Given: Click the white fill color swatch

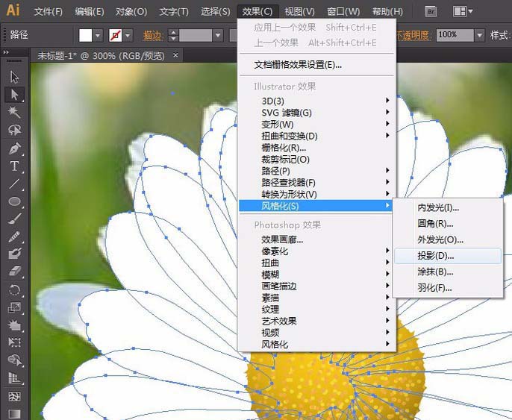Looking at the screenshot, I should (x=86, y=35).
